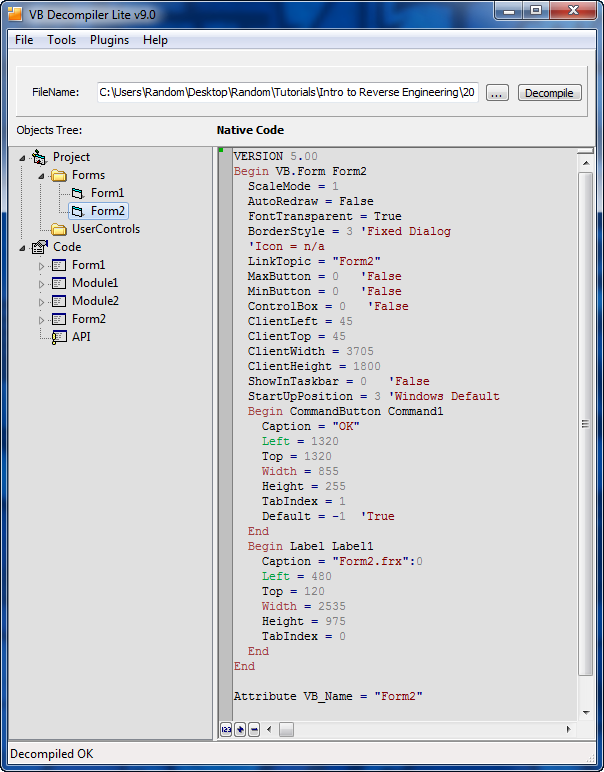This screenshot has height=772, width=604.
Task: Click the Form2 form icon under Forms
Action: point(78,211)
